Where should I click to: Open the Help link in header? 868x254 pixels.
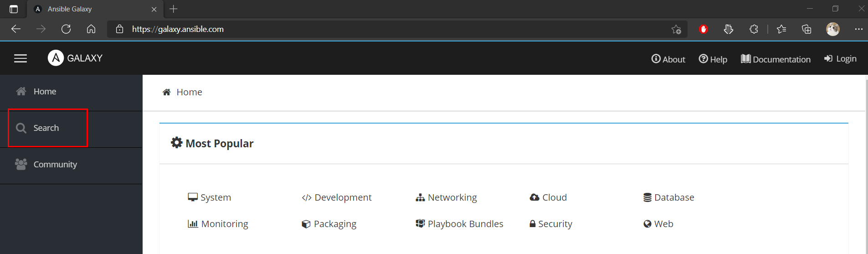pyautogui.click(x=713, y=59)
